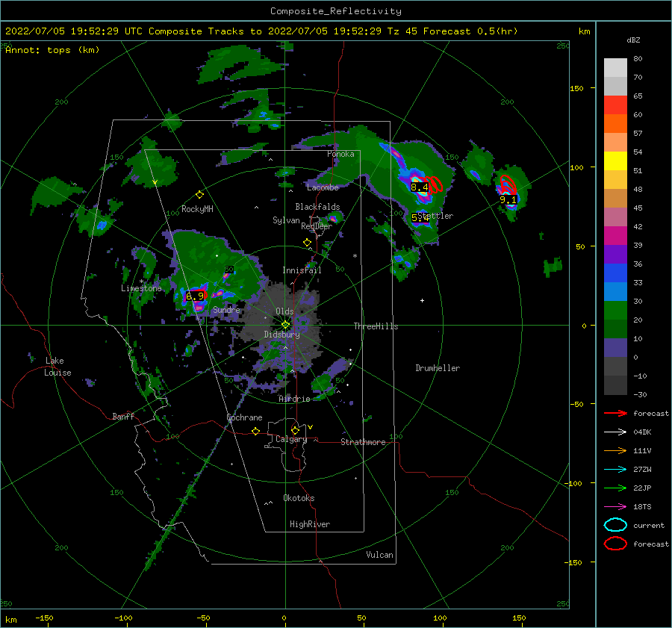Click the 51 dBZ yellow color swatch
This screenshot has height=628, width=672.
tap(615, 161)
